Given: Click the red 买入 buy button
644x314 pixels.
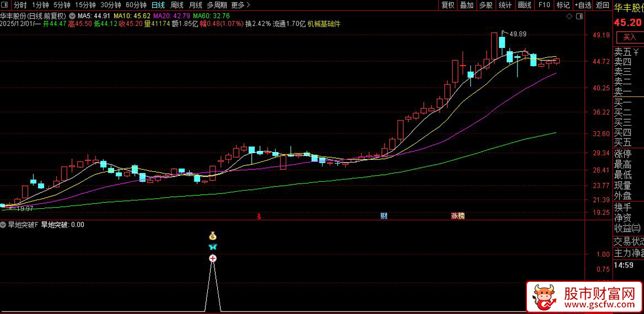Looking at the screenshot, I should pyautogui.click(x=629, y=37).
